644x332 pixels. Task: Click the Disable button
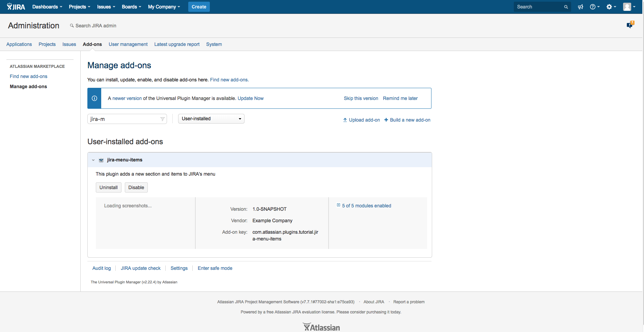[x=136, y=187]
